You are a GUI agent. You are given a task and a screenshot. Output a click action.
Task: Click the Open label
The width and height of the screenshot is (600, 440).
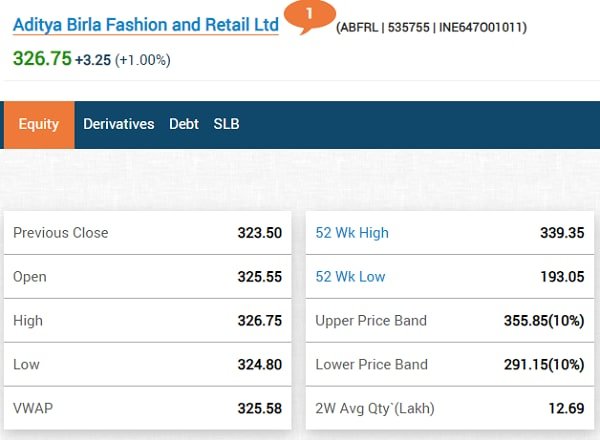pyautogui.click(x=30, y=277)
